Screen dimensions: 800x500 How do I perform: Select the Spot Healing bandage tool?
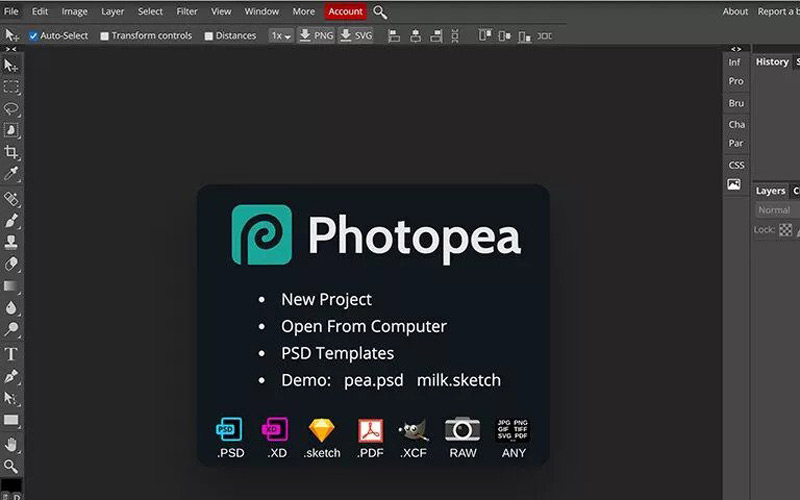pos(11,198)
